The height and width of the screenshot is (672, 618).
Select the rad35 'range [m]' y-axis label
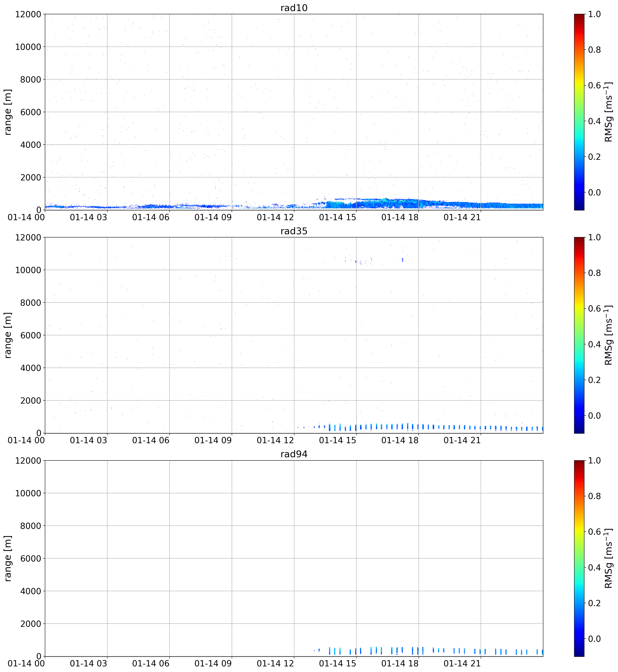8,335
